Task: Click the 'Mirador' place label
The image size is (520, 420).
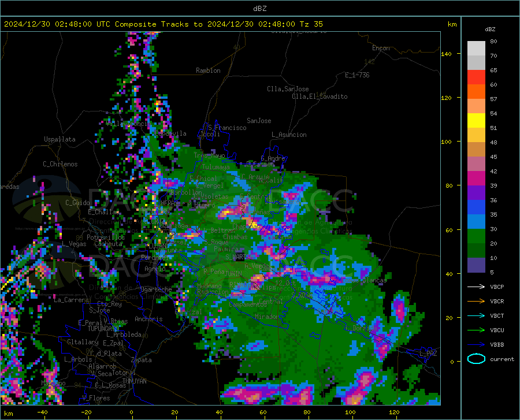Action: click(x=267, y=317)
